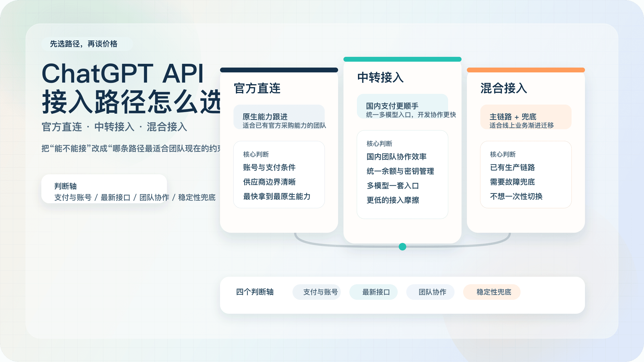Click the 原生能力跟进 highlight box

coord(279,117)
